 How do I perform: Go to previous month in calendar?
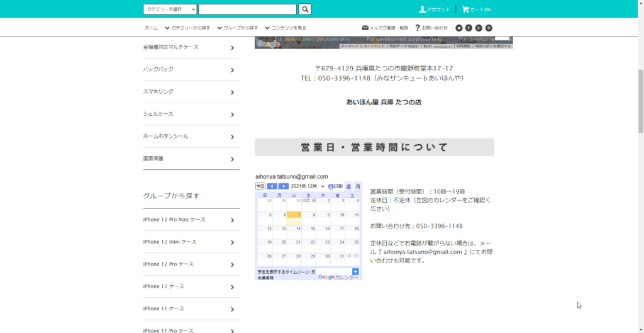point(272,186)
